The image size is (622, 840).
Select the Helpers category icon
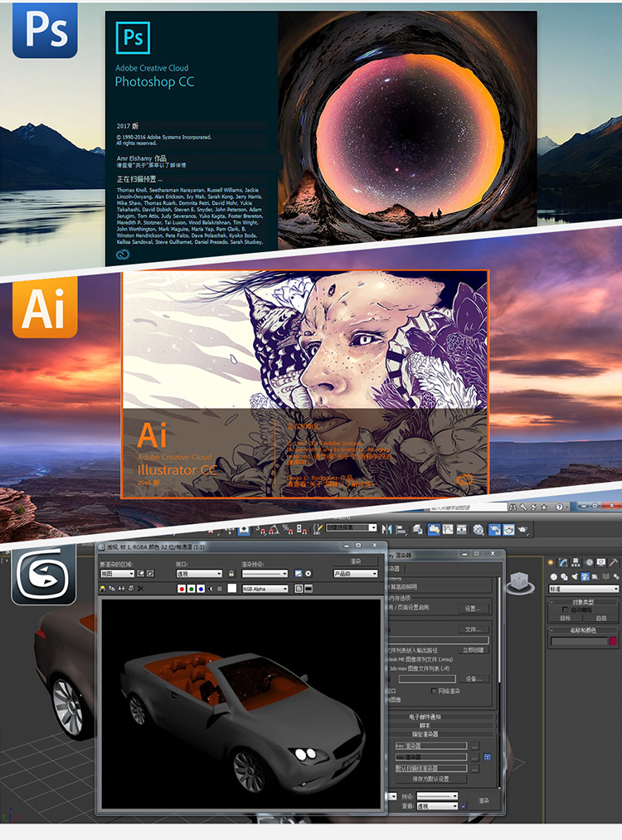point(595,576)
